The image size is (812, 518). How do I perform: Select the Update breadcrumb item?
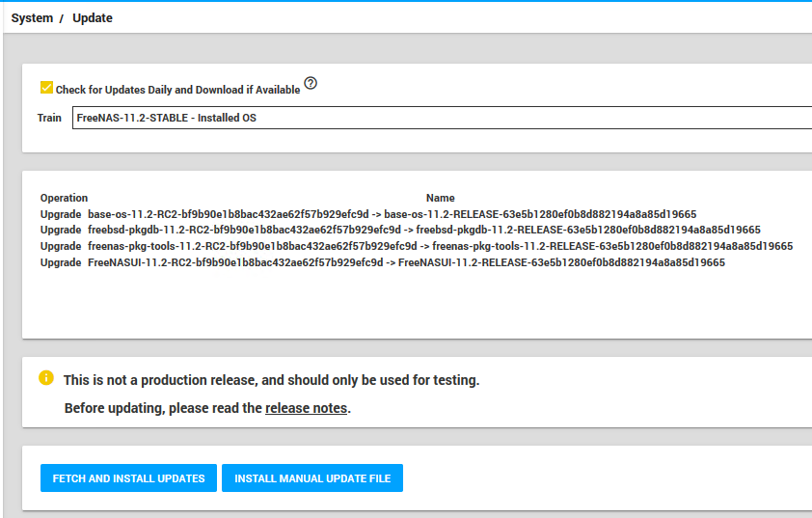93,18
